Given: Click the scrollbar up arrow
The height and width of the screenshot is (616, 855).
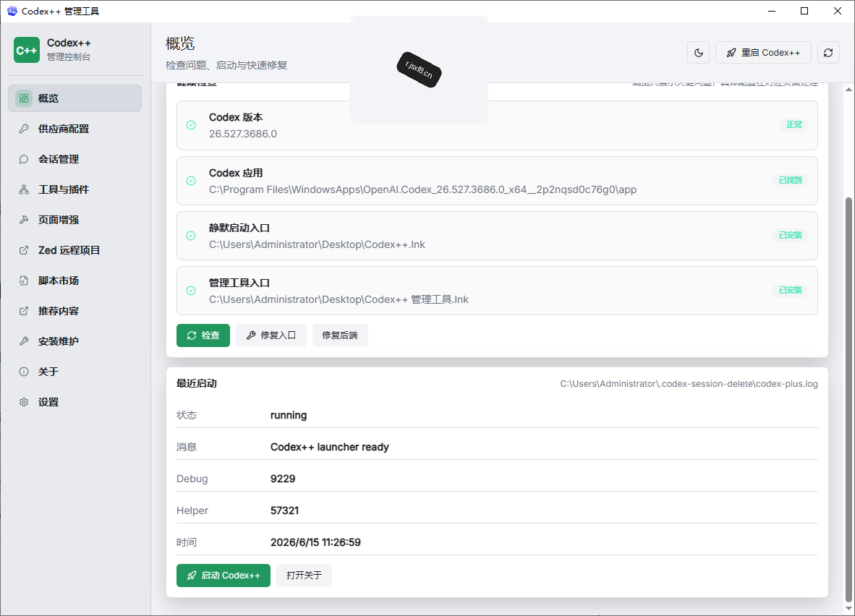Looking at the screenshot, I should (x=848, y=89).
